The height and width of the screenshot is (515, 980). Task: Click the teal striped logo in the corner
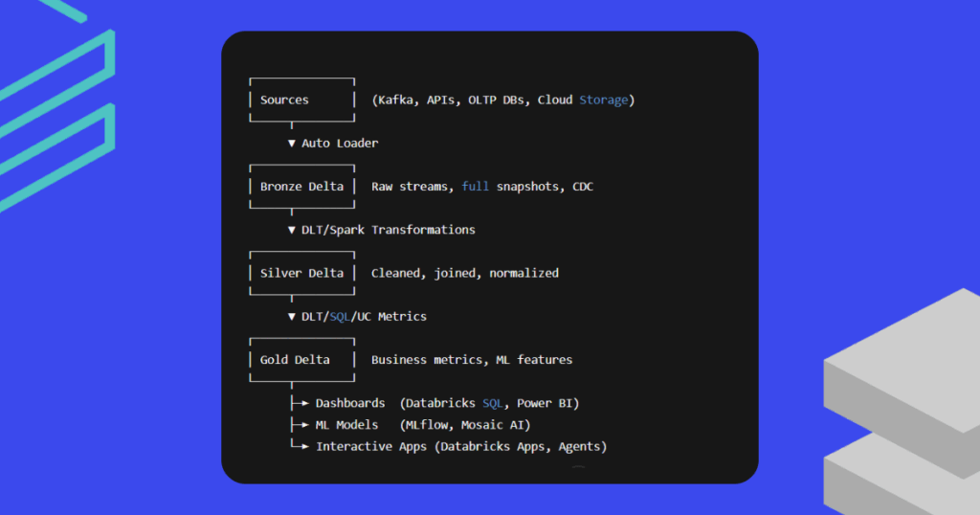[x=57, y=105]
